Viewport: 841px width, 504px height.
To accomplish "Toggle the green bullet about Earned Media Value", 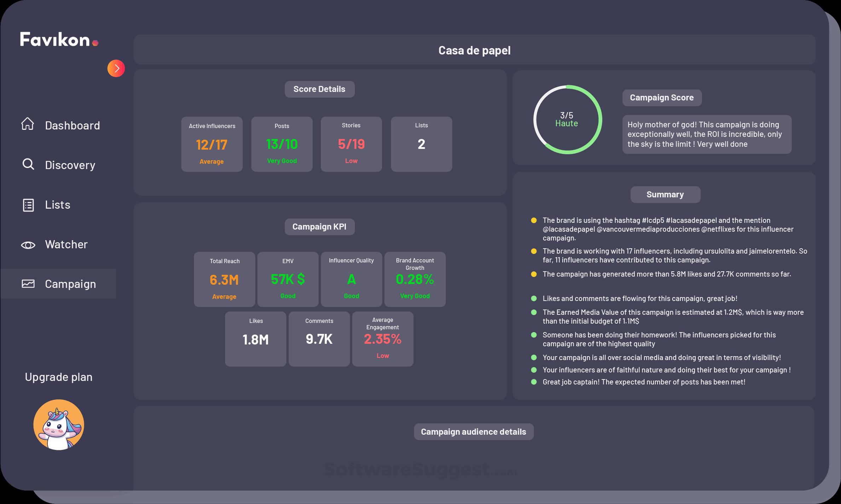I will (533, 312).
